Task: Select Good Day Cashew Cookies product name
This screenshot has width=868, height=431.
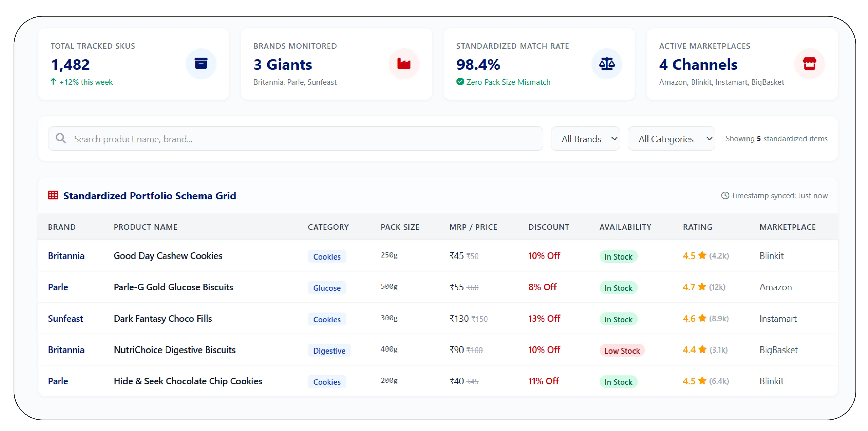Action: coord(168,256)
